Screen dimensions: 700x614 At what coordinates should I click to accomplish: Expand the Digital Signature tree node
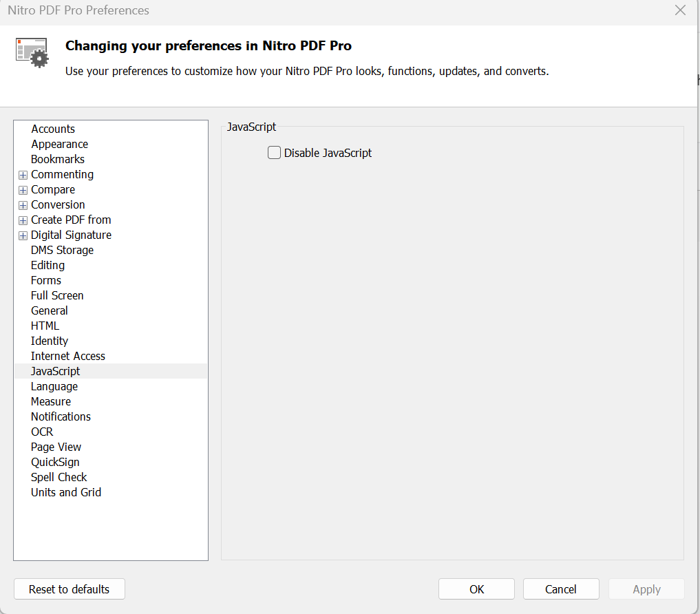[23, 236]
